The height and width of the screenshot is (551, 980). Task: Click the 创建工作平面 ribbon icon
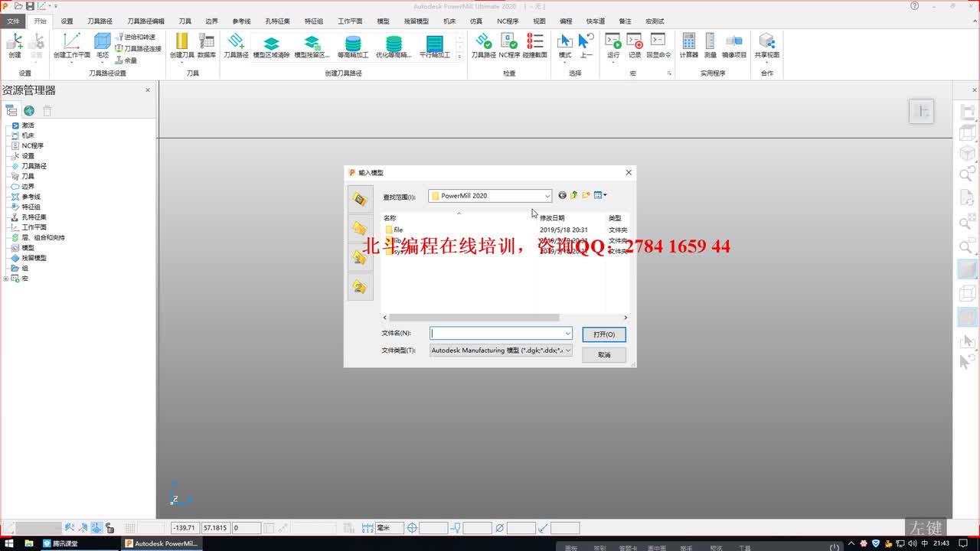point(71,45)
